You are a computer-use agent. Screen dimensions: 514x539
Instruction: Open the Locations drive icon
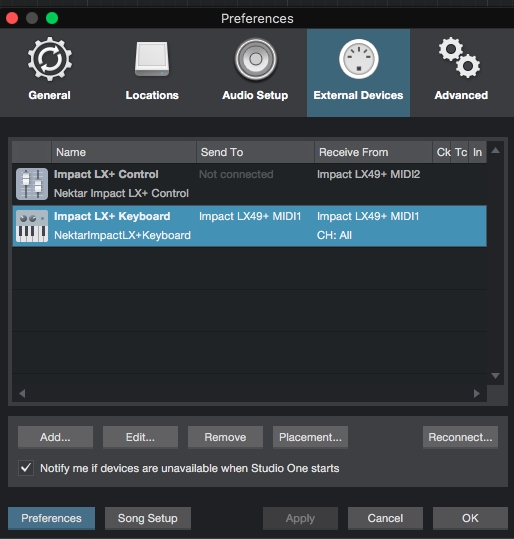(x=152, y=59)
